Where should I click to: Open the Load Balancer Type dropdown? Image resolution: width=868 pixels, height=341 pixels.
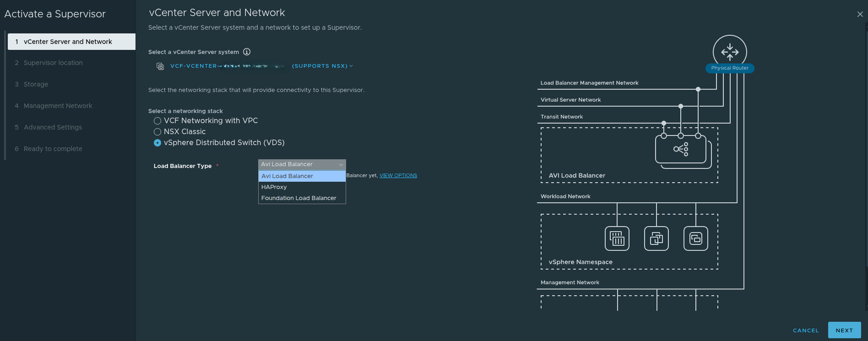click(302, 164)
